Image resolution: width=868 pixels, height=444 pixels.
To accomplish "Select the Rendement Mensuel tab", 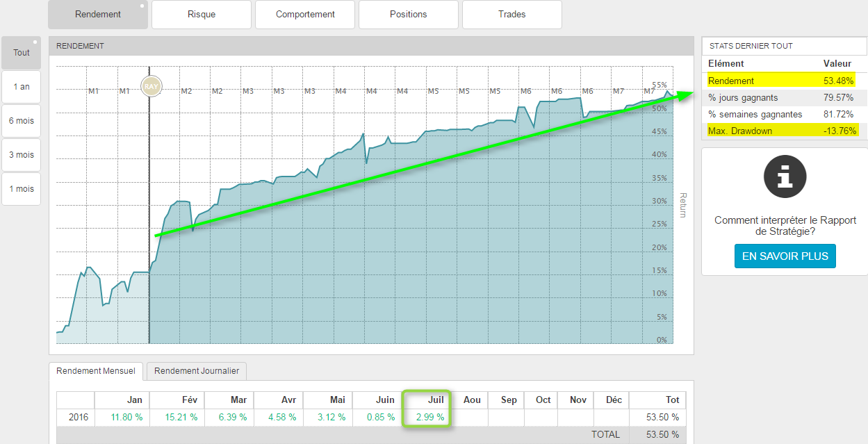I will [x=96, y=371].
